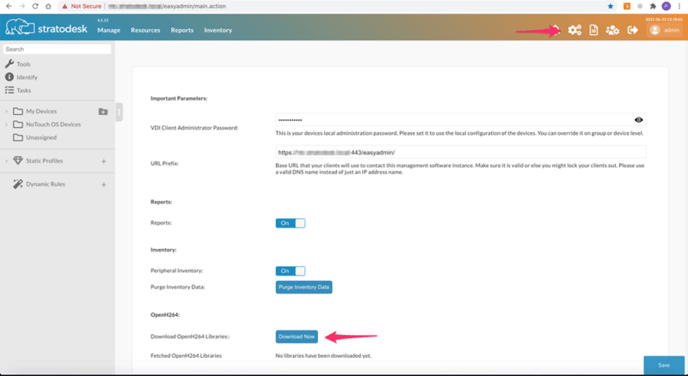Image resolution: width=688 pixels, height=376 pixels.
Task: Expand the My Devices folder tree
Action: click(6, 111)
